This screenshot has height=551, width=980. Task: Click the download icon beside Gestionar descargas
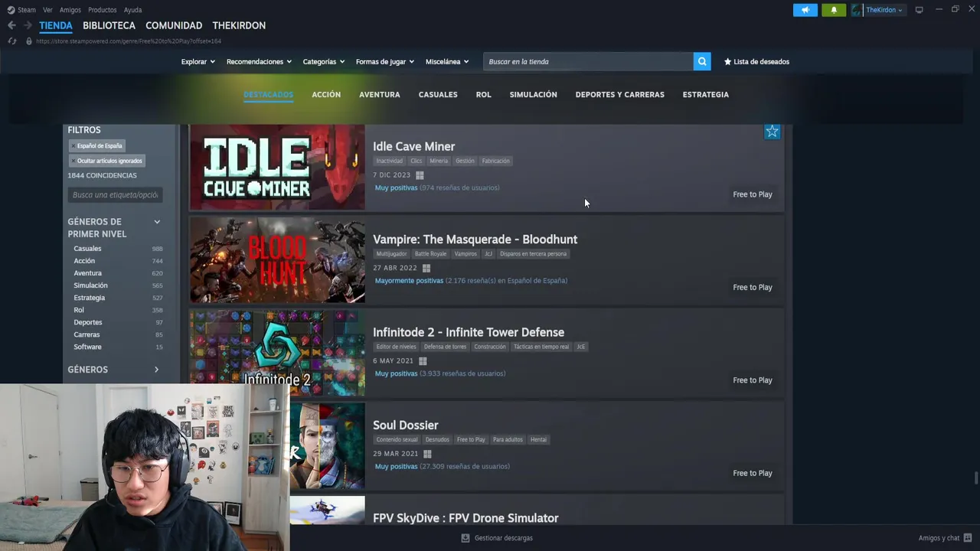(465, 538)
